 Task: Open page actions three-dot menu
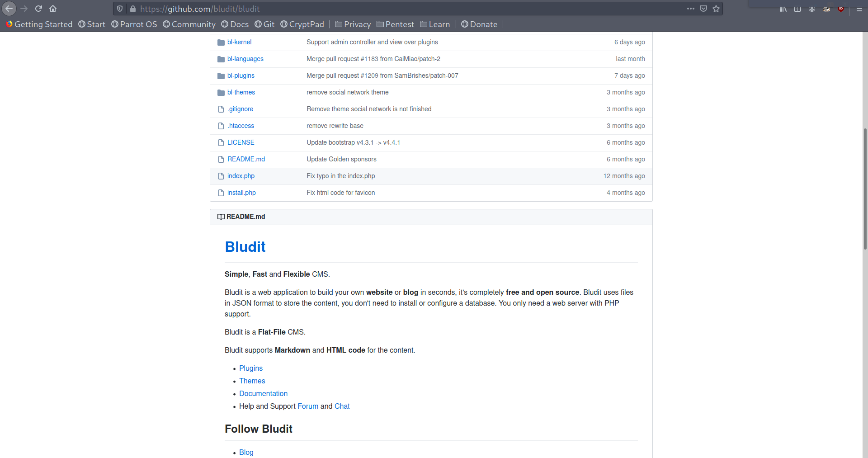tap(690, 9)
